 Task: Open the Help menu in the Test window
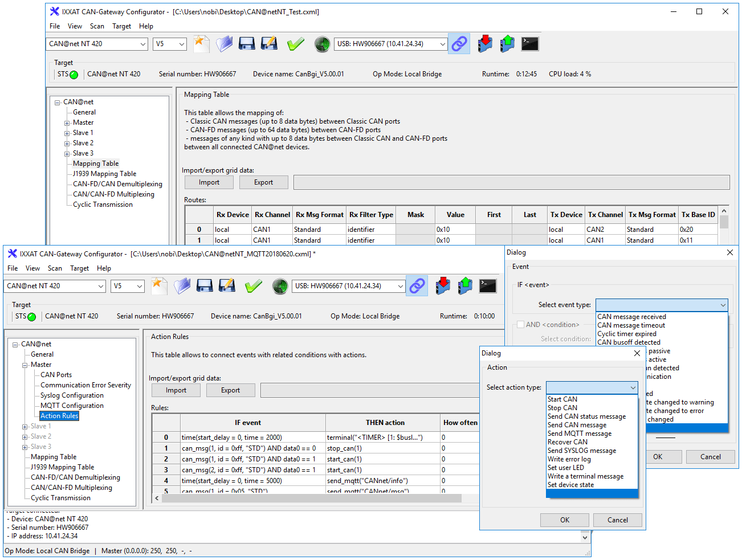(146, 26)
